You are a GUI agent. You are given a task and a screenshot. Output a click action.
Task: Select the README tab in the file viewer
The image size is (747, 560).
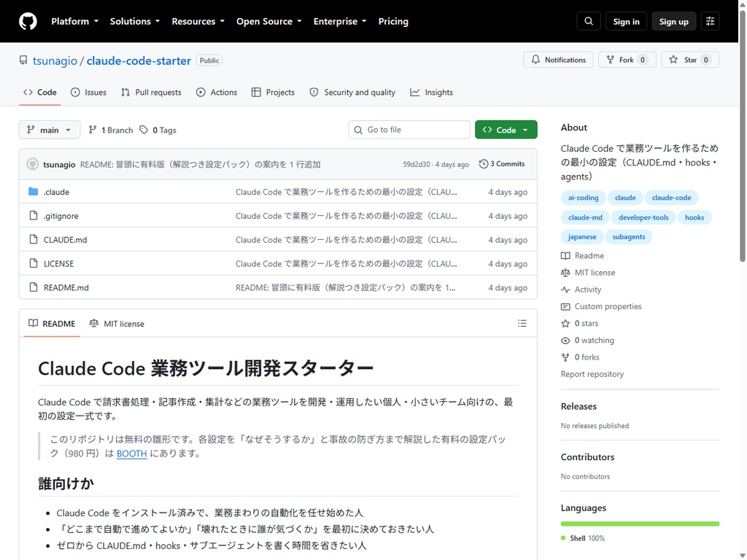pos(52,324)
